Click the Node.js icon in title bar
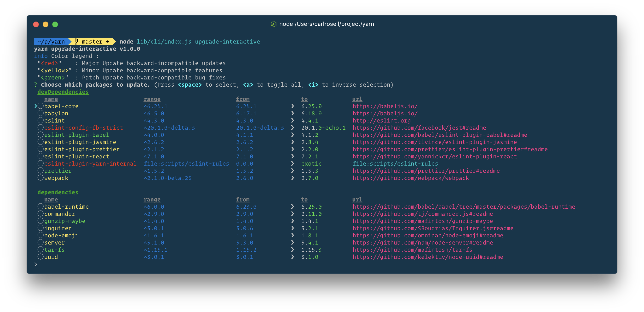644x312 pixels. click(274, 24)
